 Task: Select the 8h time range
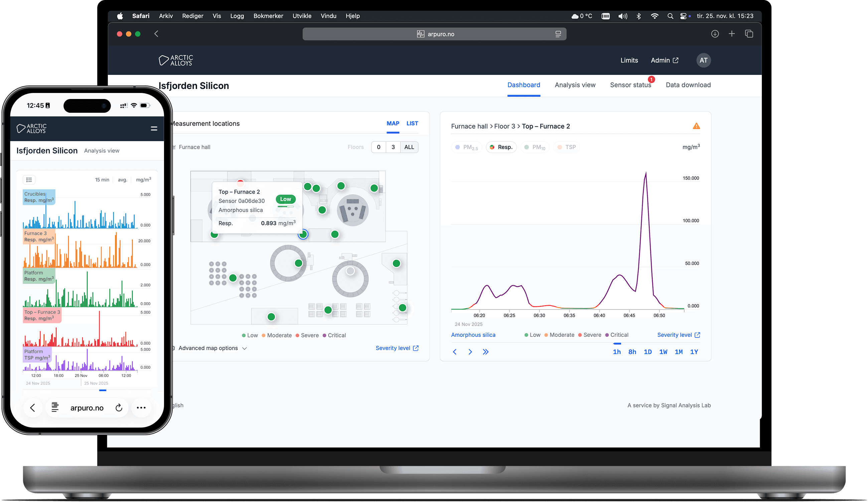pyautogui.click(x=632, y=352)
